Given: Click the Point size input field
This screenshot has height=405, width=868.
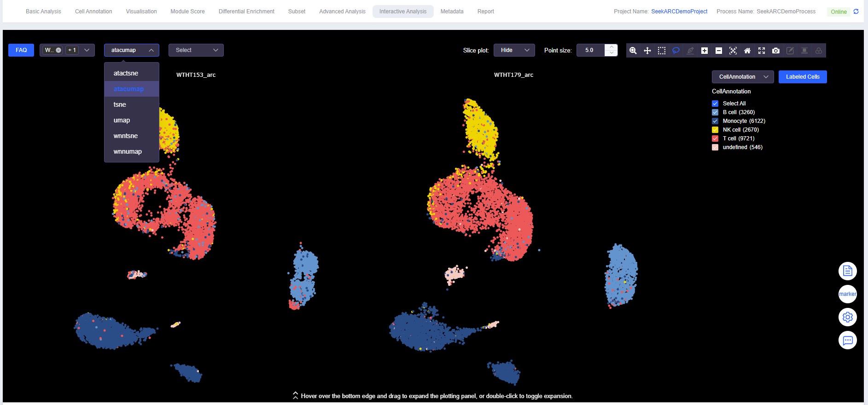Looking at the screenshot, I should click(x=591, y=50).
